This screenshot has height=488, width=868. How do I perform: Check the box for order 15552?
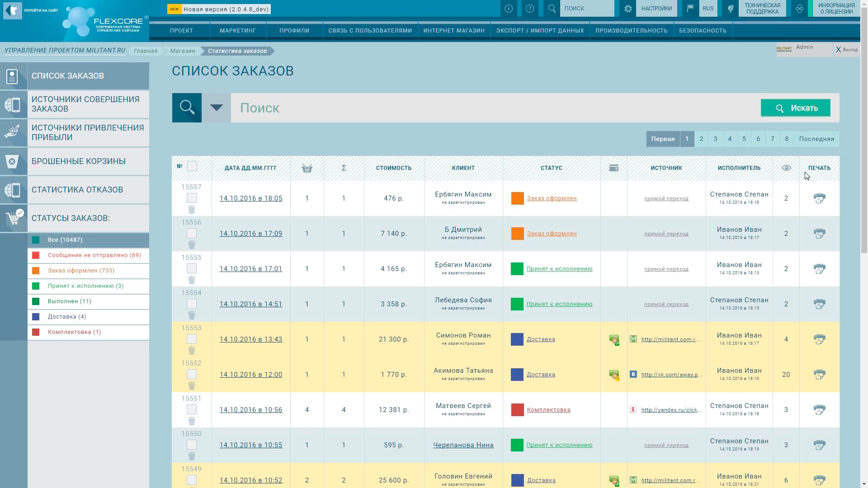tap(192, 374)
